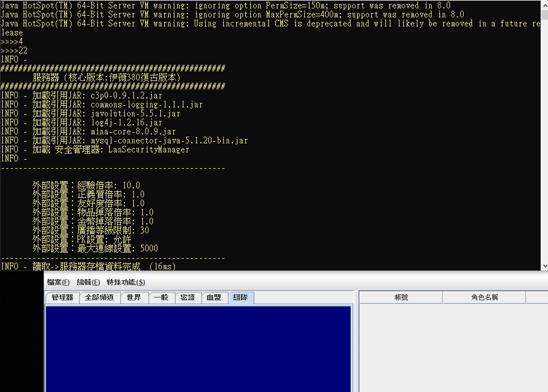Click the 服務器存檔資料完成 (16ms) line
Screen dimensions: 548x392
[88, 266]
